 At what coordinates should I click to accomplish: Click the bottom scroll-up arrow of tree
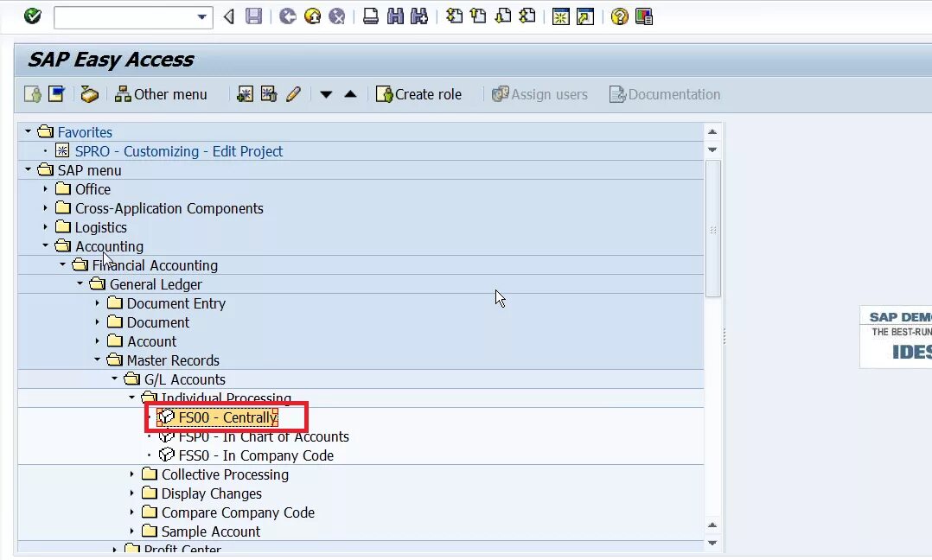pyautogui.click(x=712, y=525)
